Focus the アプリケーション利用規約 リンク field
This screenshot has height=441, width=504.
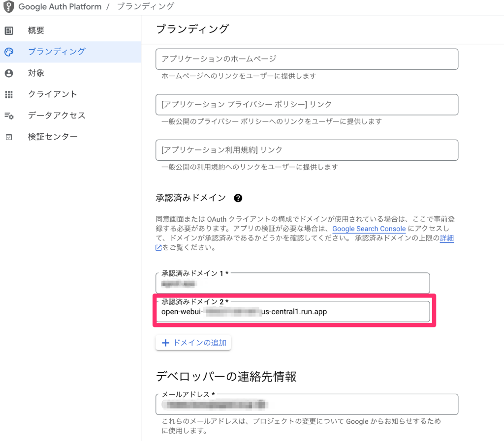point(307,150)
